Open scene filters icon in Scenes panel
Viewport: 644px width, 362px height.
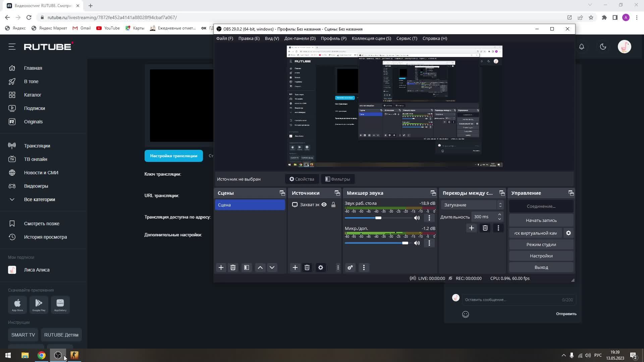[x=247, y=267]
